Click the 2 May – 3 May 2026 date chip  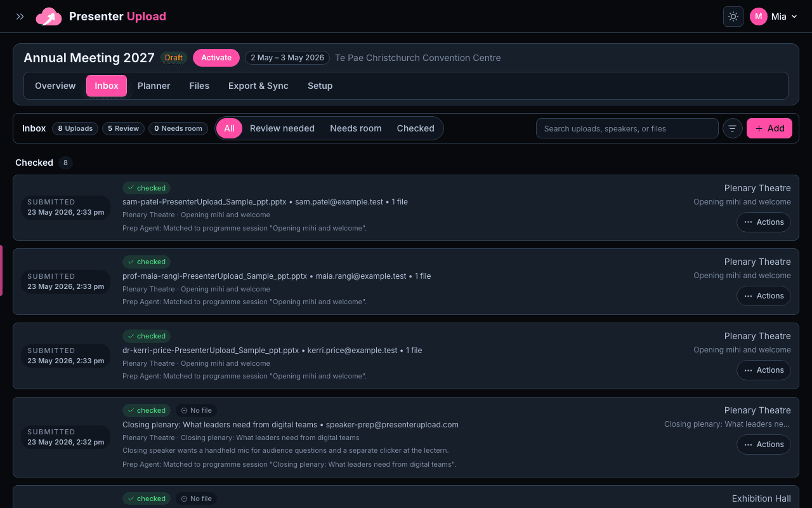coord(287,58)
